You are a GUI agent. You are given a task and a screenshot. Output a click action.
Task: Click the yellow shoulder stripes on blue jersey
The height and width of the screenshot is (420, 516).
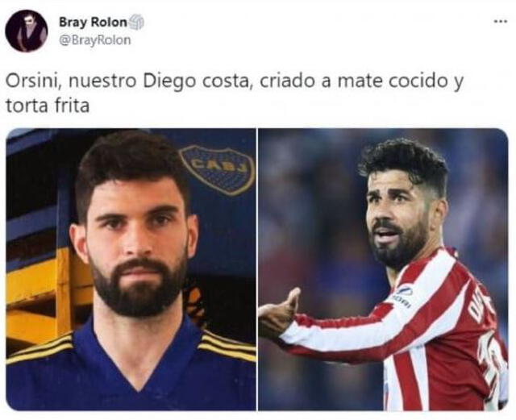tap(227, 344)
